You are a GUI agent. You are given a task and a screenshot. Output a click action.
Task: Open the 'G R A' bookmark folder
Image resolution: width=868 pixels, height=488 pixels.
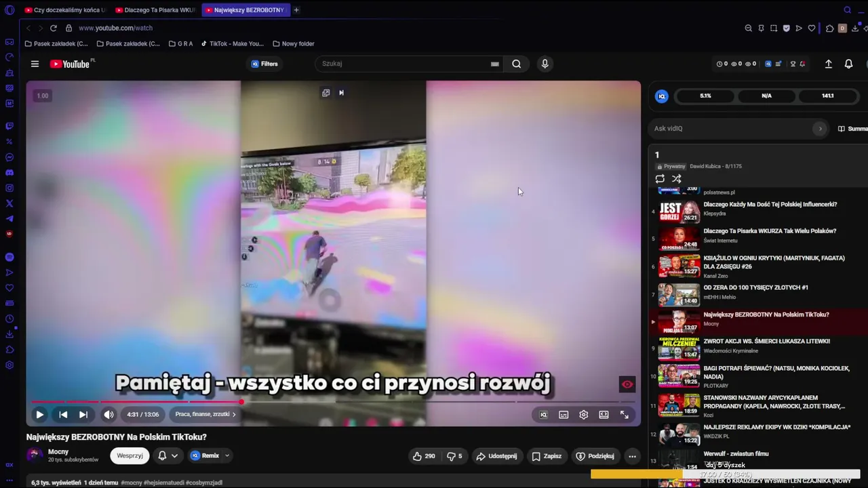coord(180,43)
